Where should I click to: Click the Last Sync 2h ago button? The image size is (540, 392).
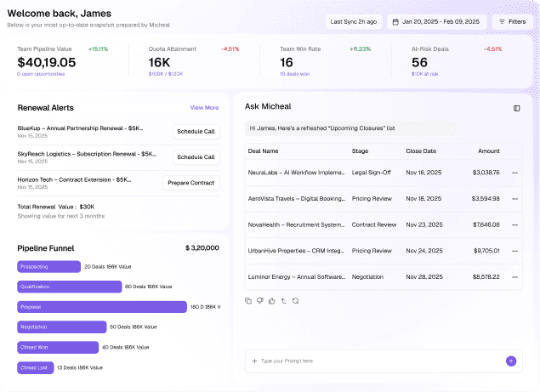click(x=353, y=21)
